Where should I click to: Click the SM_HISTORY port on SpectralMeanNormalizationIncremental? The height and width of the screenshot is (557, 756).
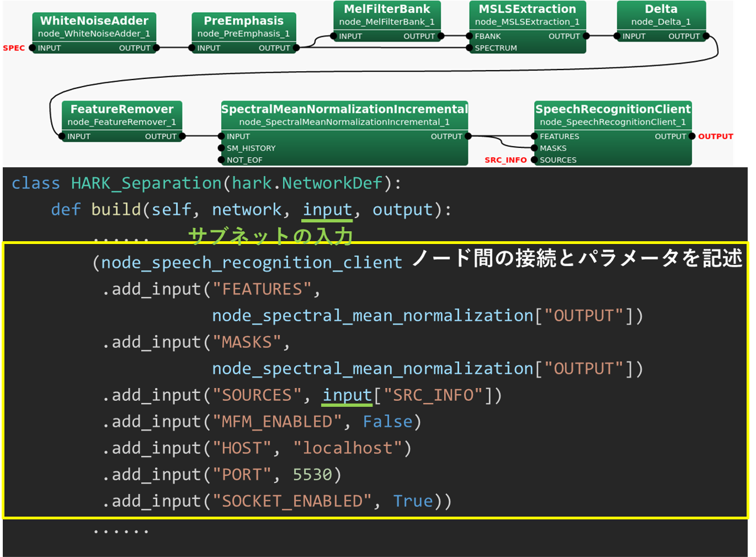click(x=222, y=148)
